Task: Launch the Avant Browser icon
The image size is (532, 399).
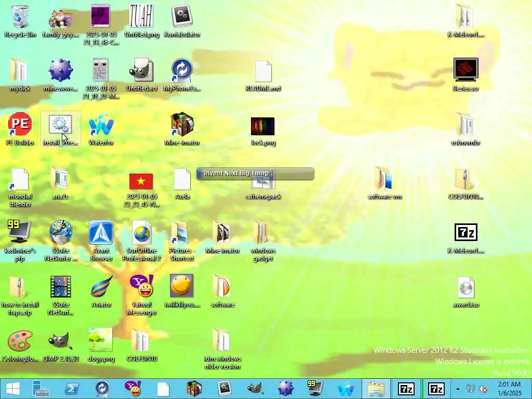Action: pos(101,241)
